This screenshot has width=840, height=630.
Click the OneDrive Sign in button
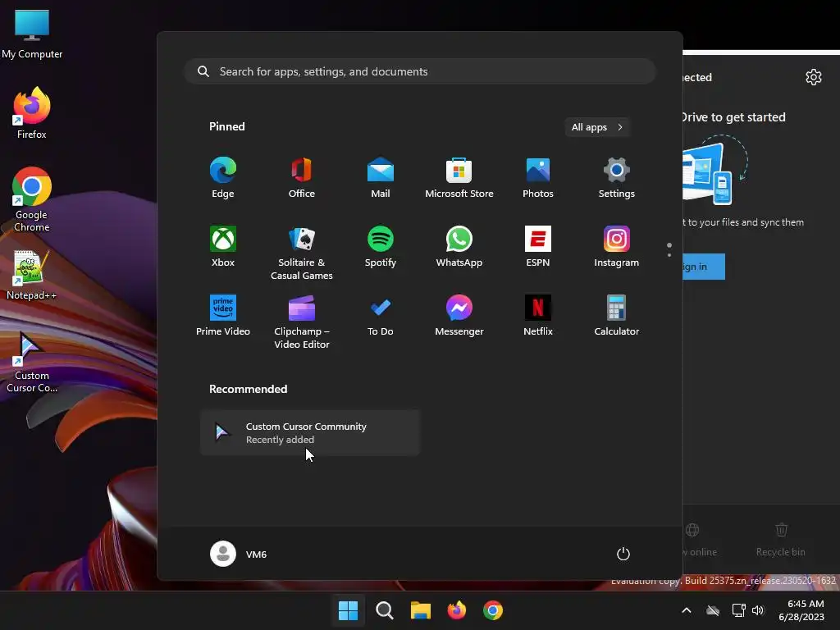(x=703, y=267)
